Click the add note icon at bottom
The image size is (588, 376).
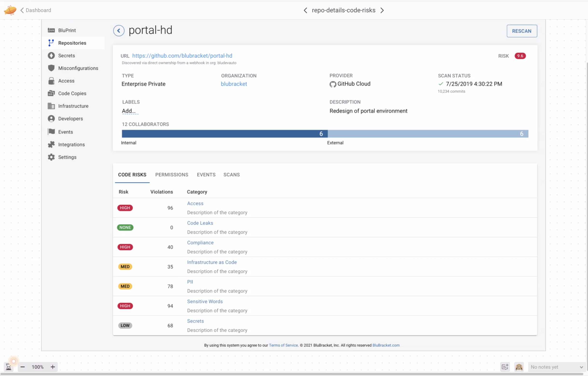(x=505, y=367)
